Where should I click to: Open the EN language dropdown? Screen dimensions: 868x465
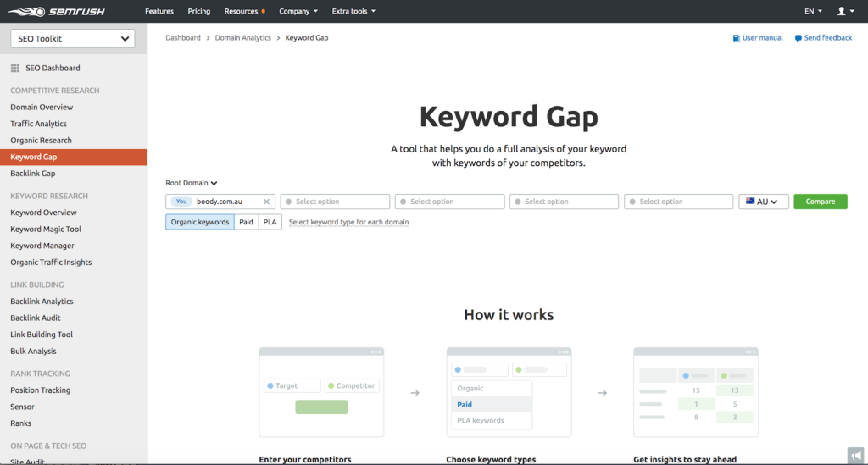813,11
